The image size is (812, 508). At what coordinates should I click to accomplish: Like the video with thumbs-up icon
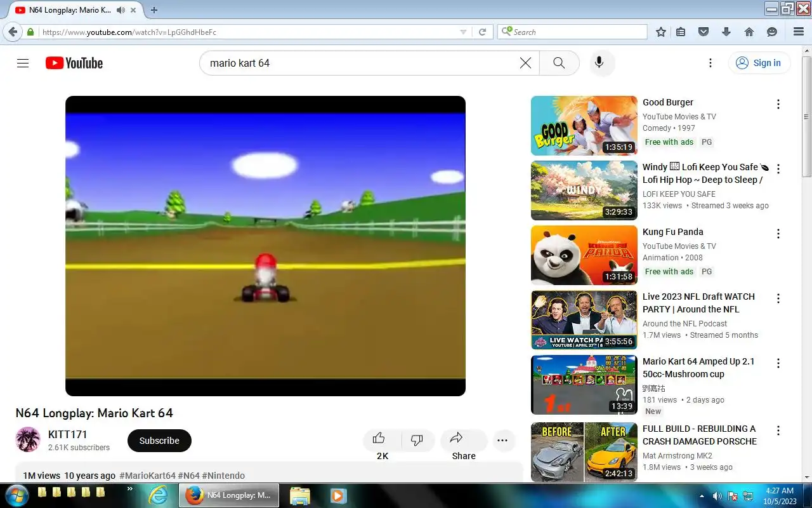coord(379,439)
